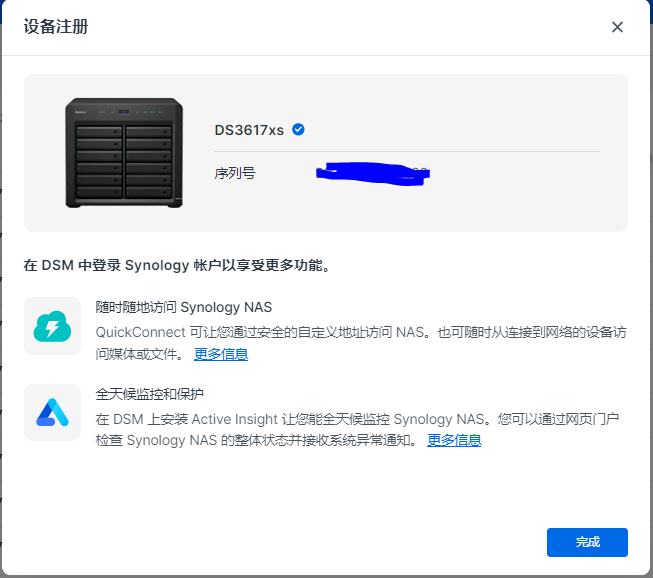This screenshot has width=653, height=578.
Task: Click the QuickConnect cloud icon
Action: pyautogui.click(x=52, y=326)
